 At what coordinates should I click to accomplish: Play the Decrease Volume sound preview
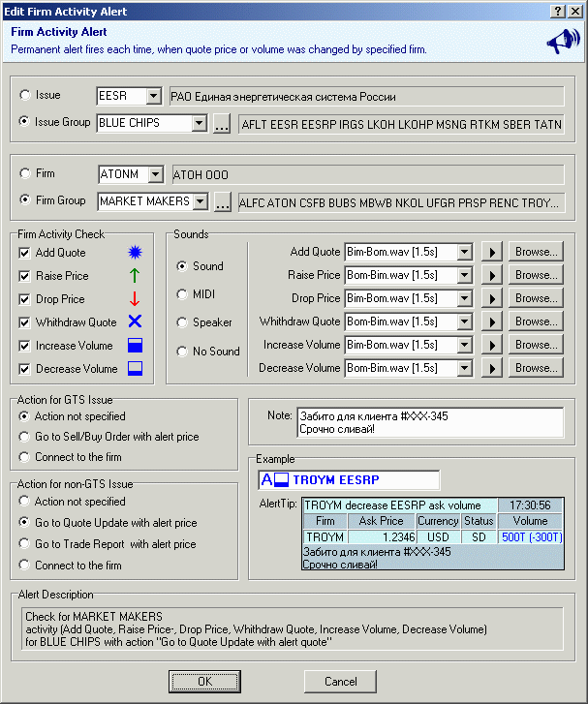[x=491, y=368]
